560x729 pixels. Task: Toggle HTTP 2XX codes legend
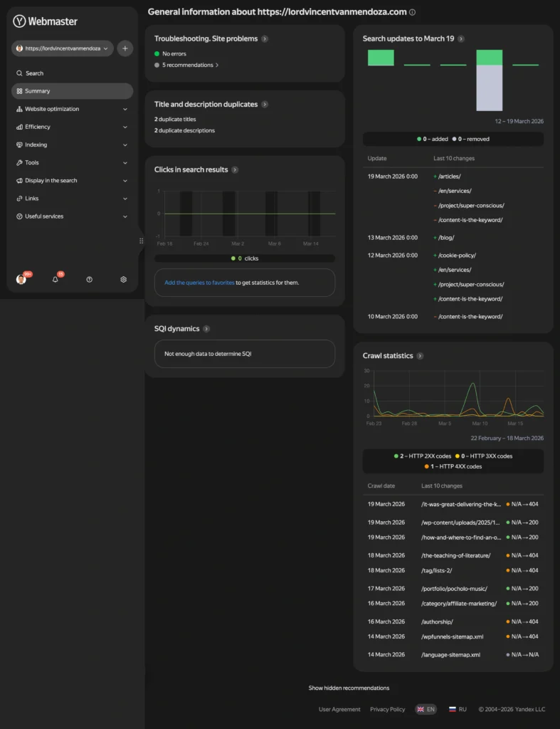point(423,456)
